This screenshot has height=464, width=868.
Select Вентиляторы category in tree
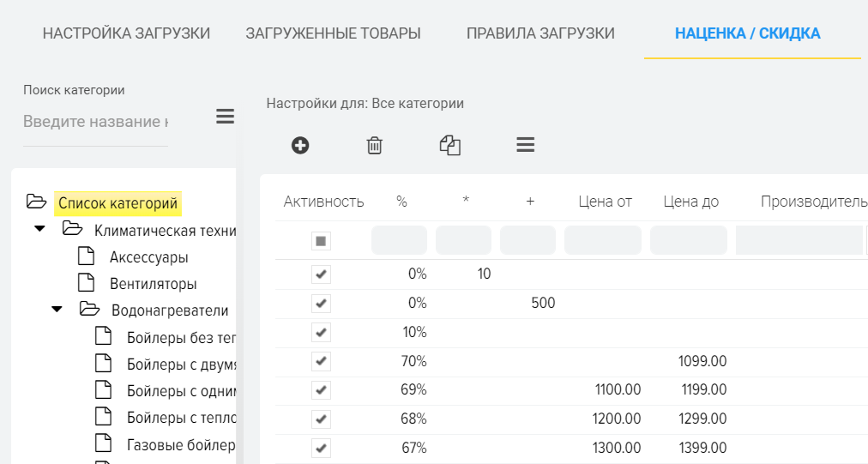coord(153,283)
